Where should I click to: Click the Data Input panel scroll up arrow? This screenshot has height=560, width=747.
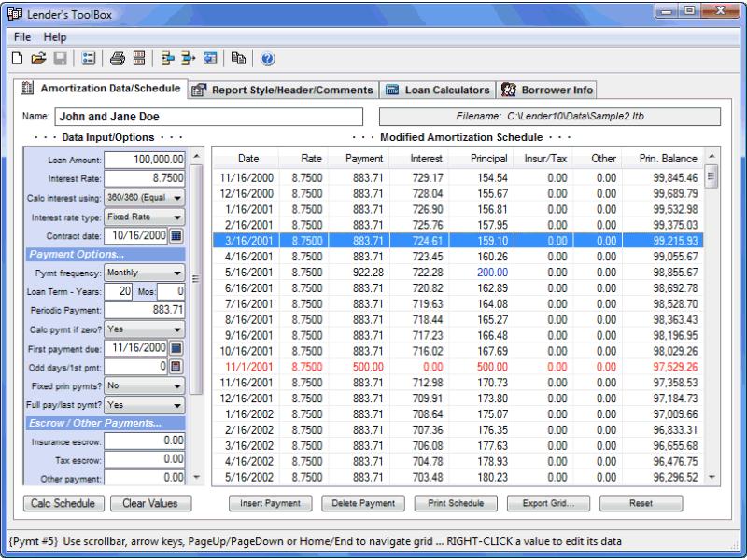[196, 156]
